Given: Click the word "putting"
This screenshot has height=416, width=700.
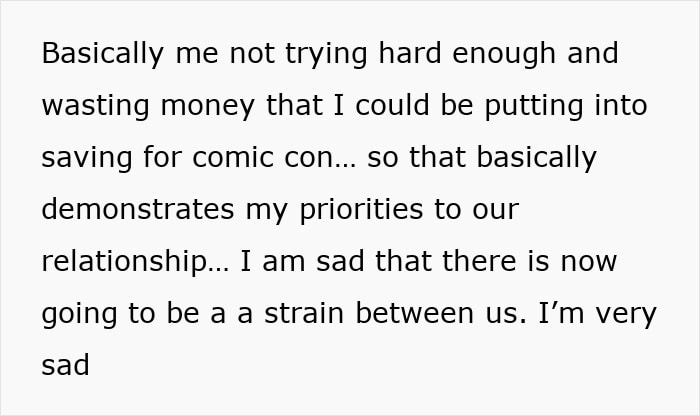Looking at the screenshot, I should pyautogui.click(x=534, y=106).
